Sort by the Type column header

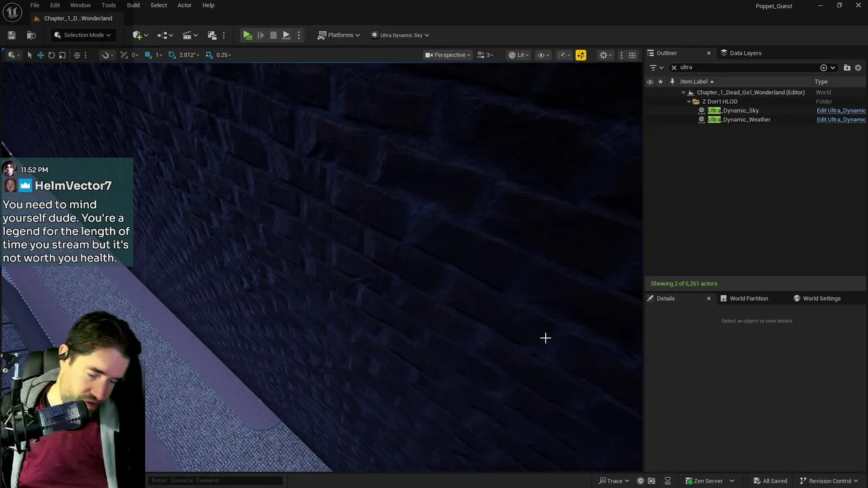click(x=821, y=82)
